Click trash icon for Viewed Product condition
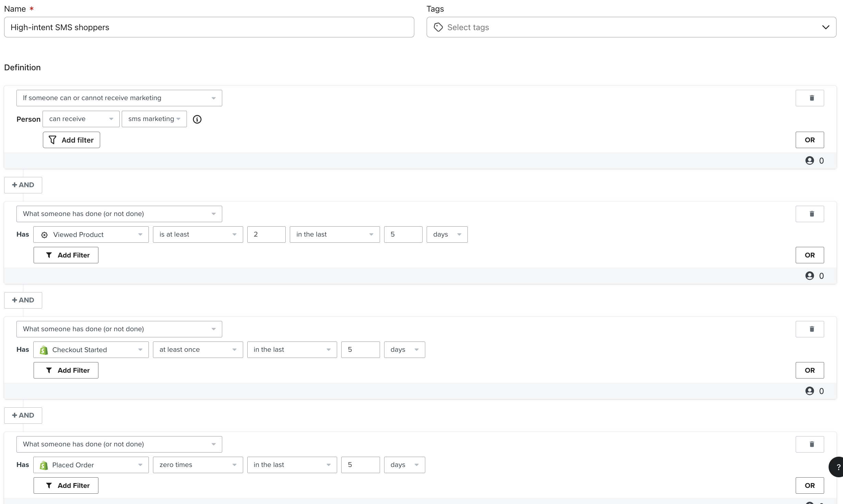Image resolution: width=843 pixels, height=504 pixels. [809, 214]
